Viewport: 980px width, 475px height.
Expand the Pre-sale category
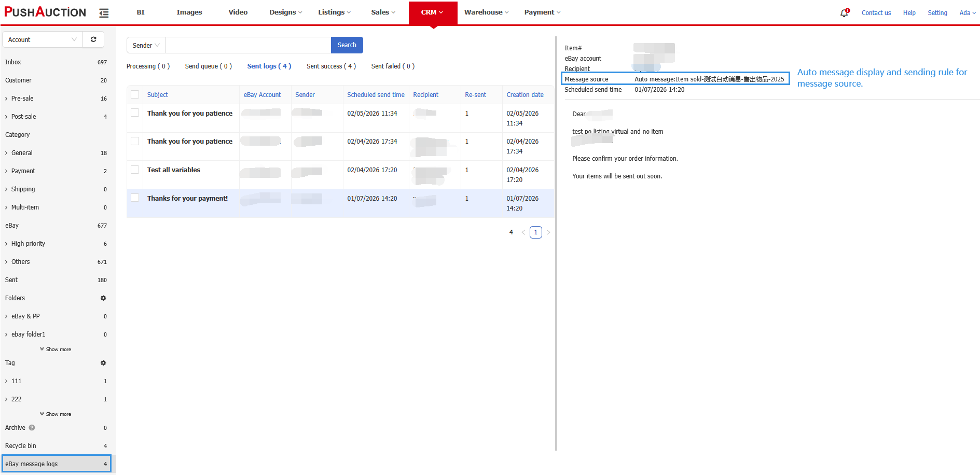(22, 99)
